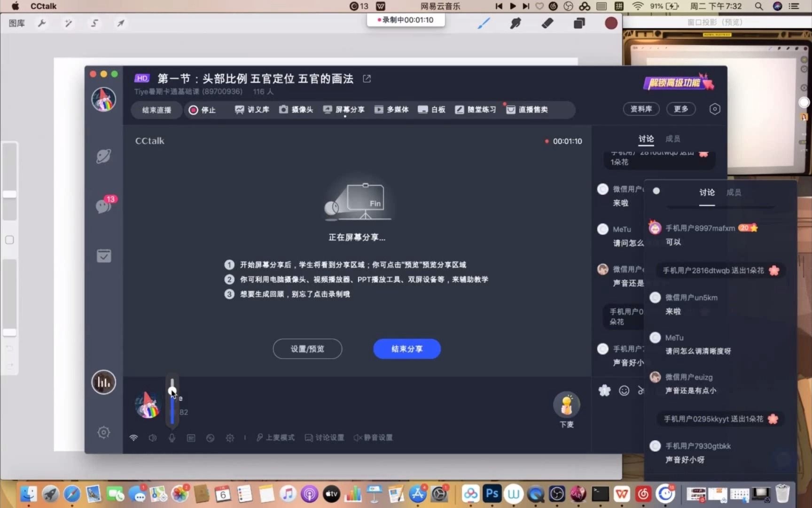Click the square modify button in Procreate sidebar
The width and height of the screenshot is (812, 508).
9,240
